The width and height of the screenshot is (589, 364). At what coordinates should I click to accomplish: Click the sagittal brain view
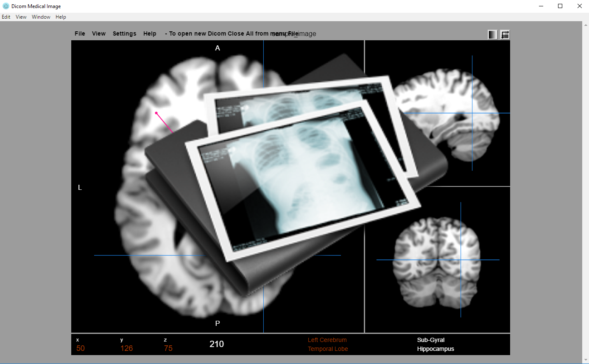coord(438,113)
